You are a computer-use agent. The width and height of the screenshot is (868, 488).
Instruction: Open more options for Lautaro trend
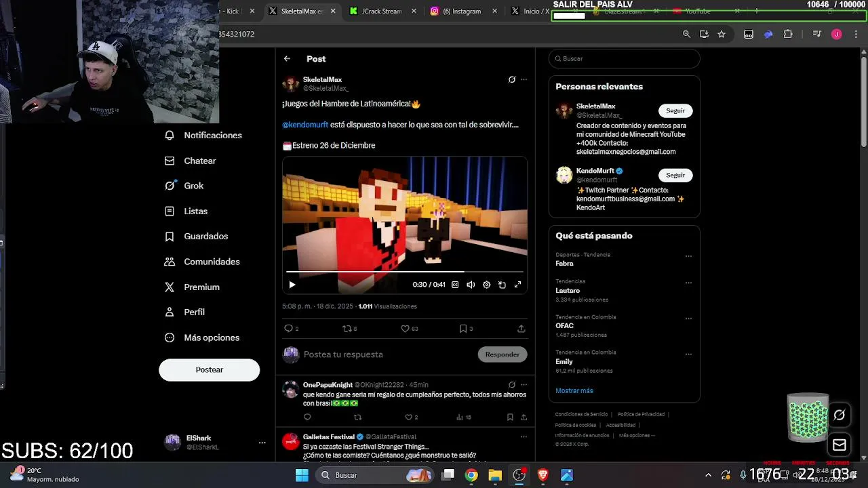click(688, 283)
